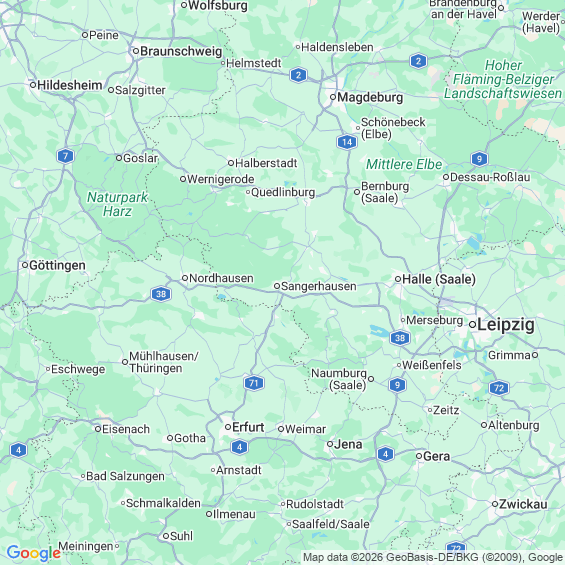Click the Naturpark Harz label
Screen dimensions: 565x565
[117, 204]
